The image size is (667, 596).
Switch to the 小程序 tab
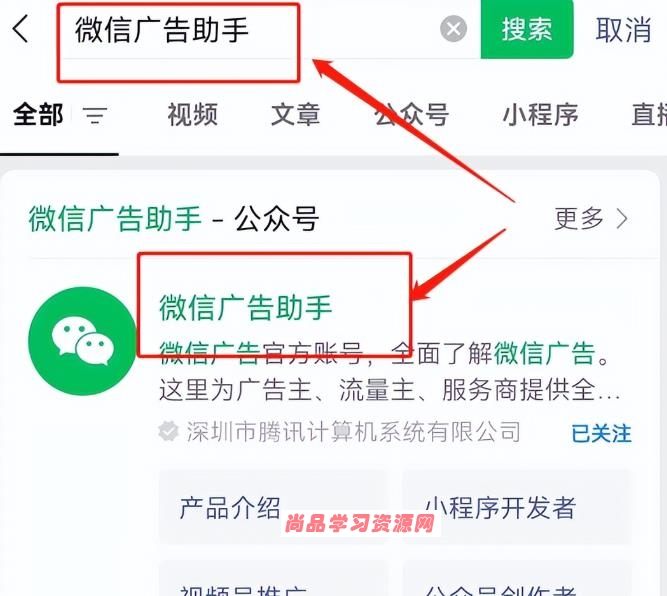coord(540,114)
